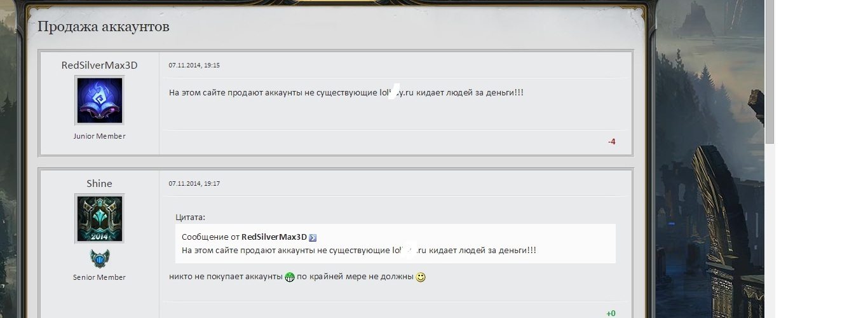Viewport: 868px width, 318px height.
Task: Click the Junior Member label
Action: point(99,136)
